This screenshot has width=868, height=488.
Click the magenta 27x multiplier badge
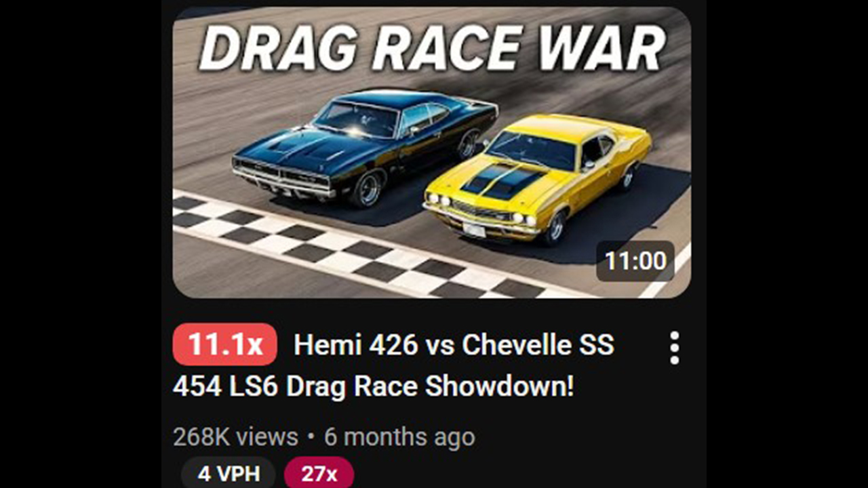click(319, 473)
